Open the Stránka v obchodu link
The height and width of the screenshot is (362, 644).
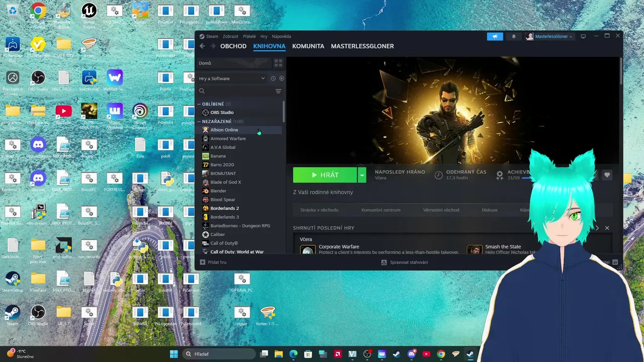[x=319, y=210]
